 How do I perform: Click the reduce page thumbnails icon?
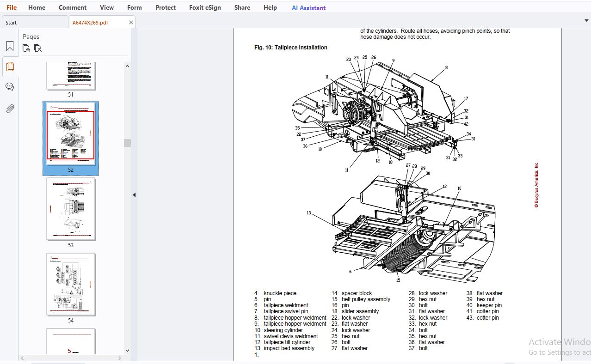click(x=38, y=48)
